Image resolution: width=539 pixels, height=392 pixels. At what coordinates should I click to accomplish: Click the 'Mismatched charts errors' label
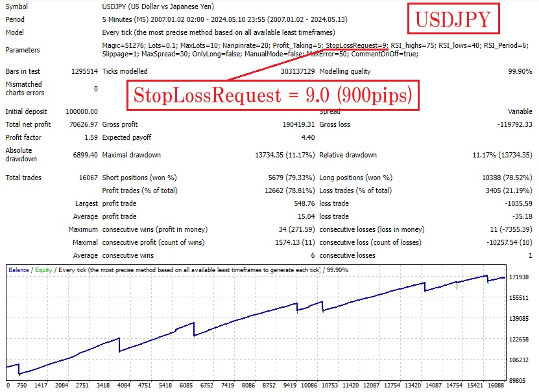click(25, 89)
